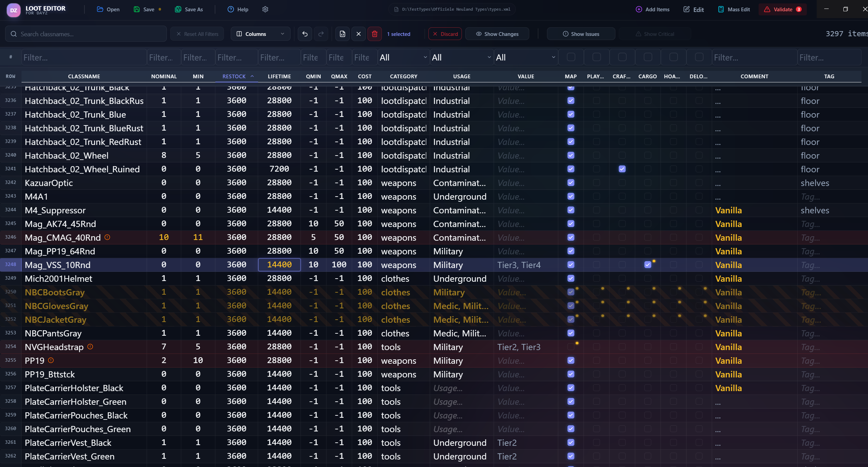Click the Show Changes eye button

[497, 34]
